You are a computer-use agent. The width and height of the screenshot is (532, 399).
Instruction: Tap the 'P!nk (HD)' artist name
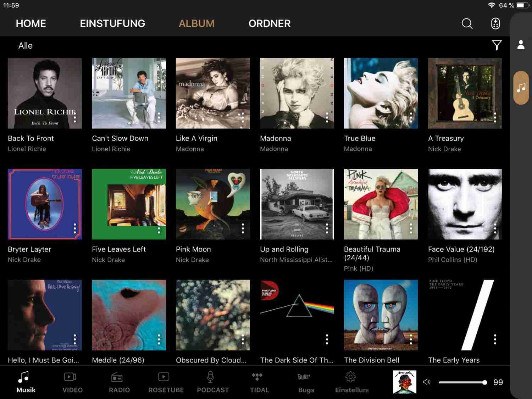click(x=359, y=268)
